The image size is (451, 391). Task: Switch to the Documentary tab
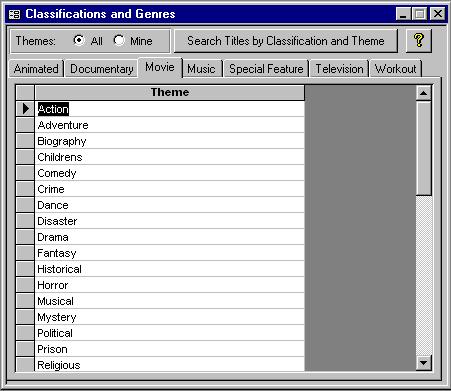click(102, 69)
